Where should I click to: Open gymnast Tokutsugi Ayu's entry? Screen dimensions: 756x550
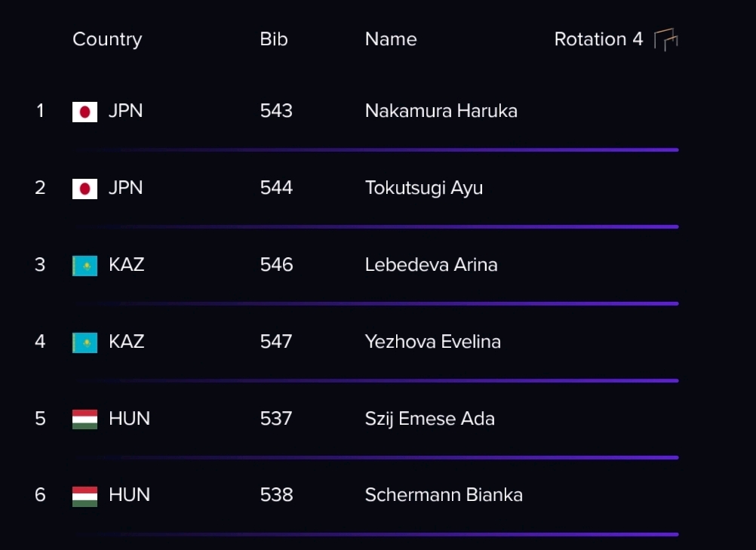(x=424, y=188)
